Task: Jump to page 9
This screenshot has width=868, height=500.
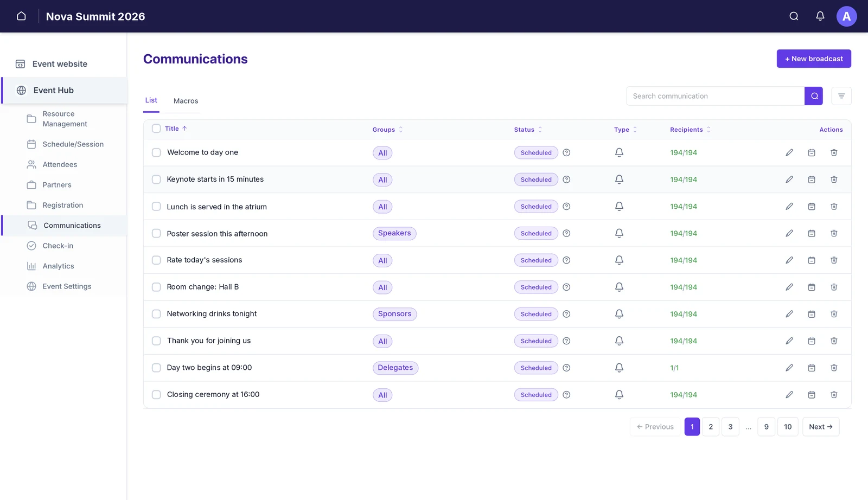Action: tap(766, 427)
